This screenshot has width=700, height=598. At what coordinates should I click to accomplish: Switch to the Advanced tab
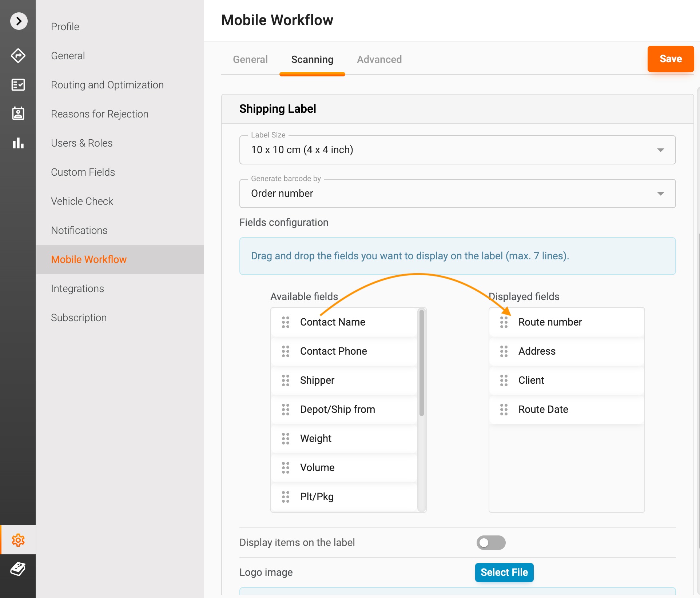pyautogui.click(x=379, y=60)
